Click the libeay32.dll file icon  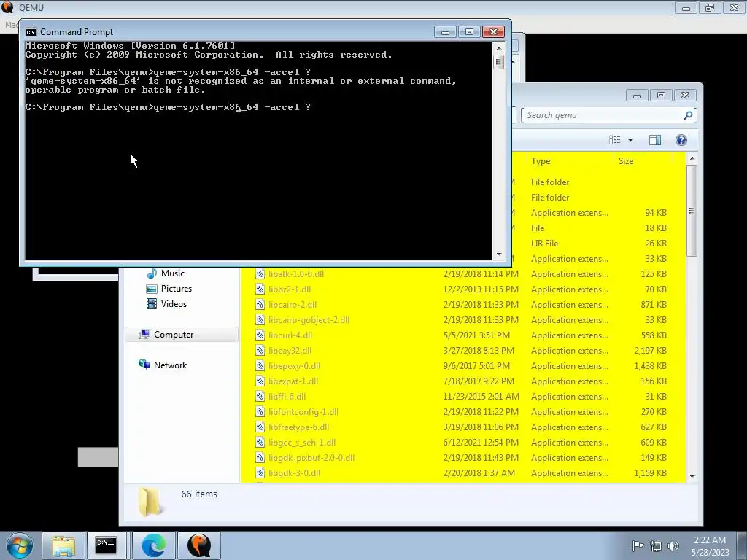click(260, 351)
